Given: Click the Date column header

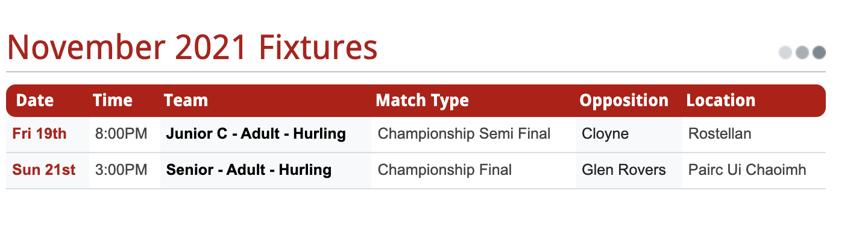Looking at the screenshot, I should [x=35, y=100].
